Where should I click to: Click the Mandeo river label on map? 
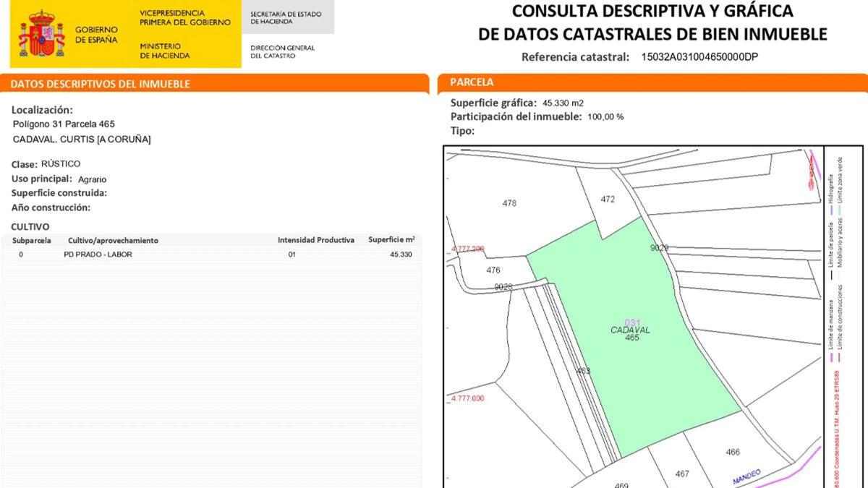[747, 477]
